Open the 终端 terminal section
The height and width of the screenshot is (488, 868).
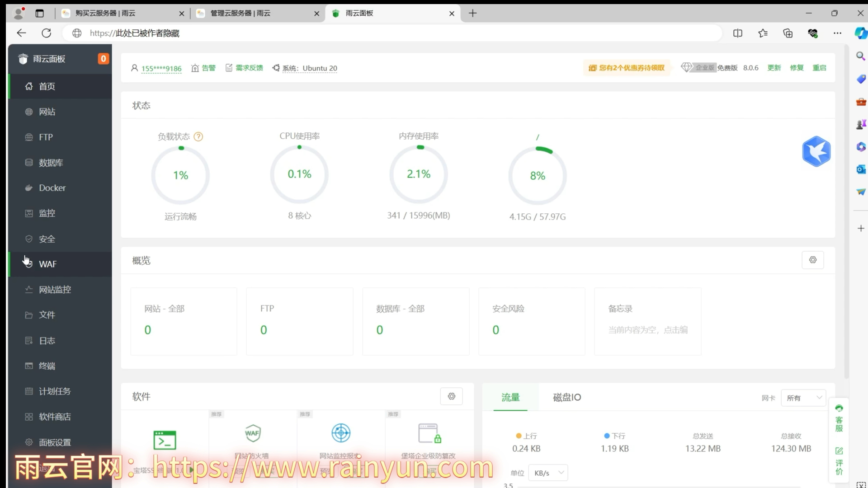click(x=60, y=366)
